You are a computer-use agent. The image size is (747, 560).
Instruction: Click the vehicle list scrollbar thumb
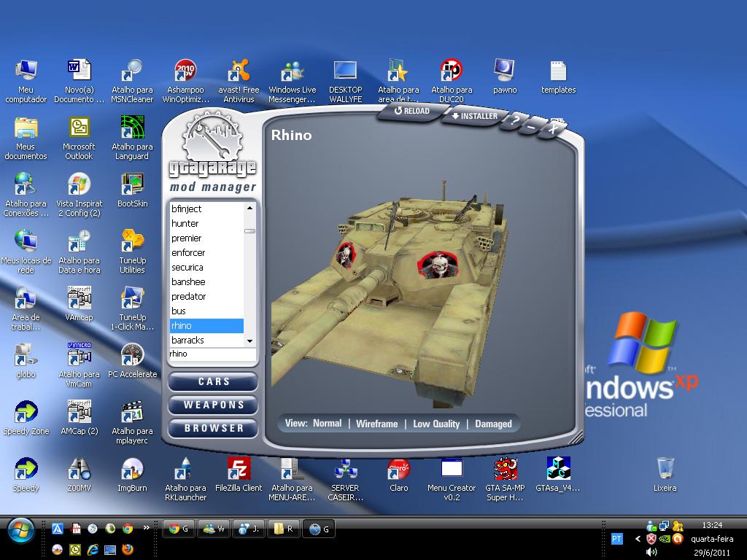(249, 231)
